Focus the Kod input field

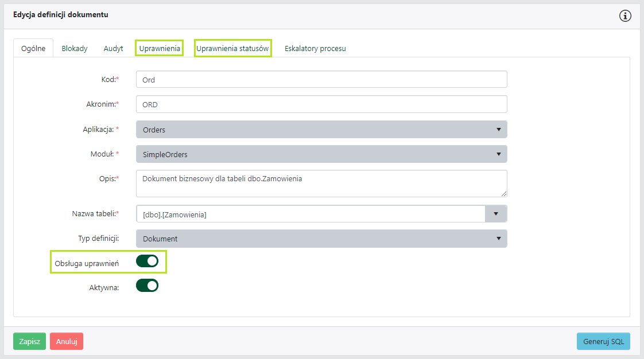[x=321, y=80]
